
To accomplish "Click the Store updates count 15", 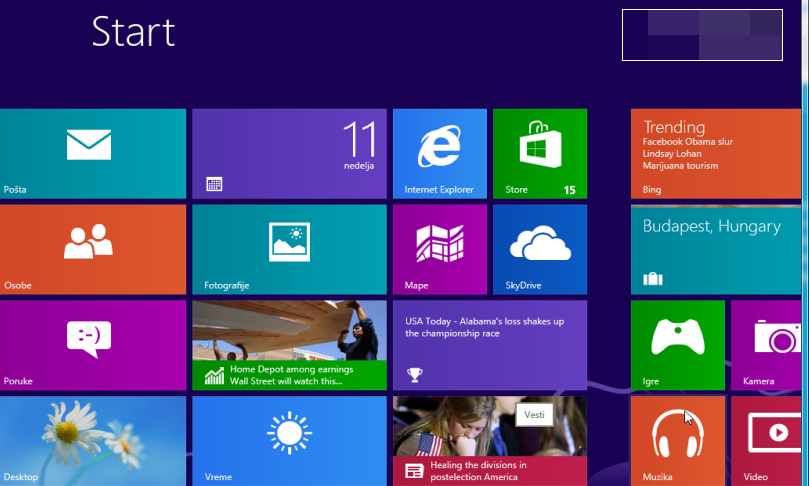I will tap(569, 190).
